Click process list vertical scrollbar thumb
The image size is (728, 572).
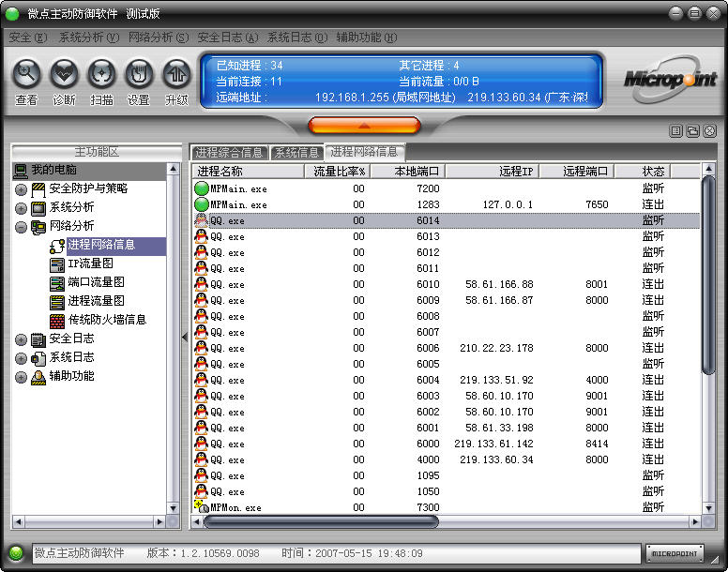coord(708,275)
